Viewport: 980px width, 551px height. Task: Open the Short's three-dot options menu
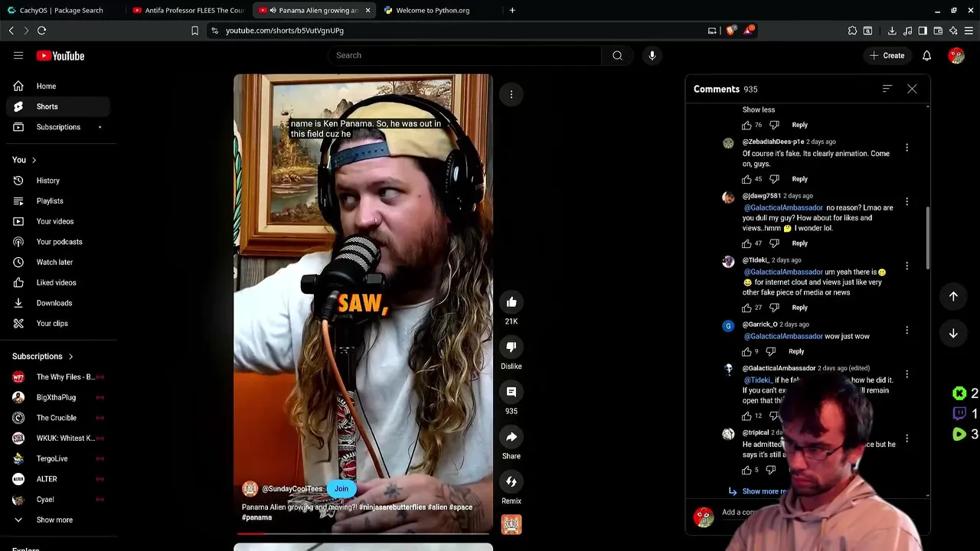(511, 94)
